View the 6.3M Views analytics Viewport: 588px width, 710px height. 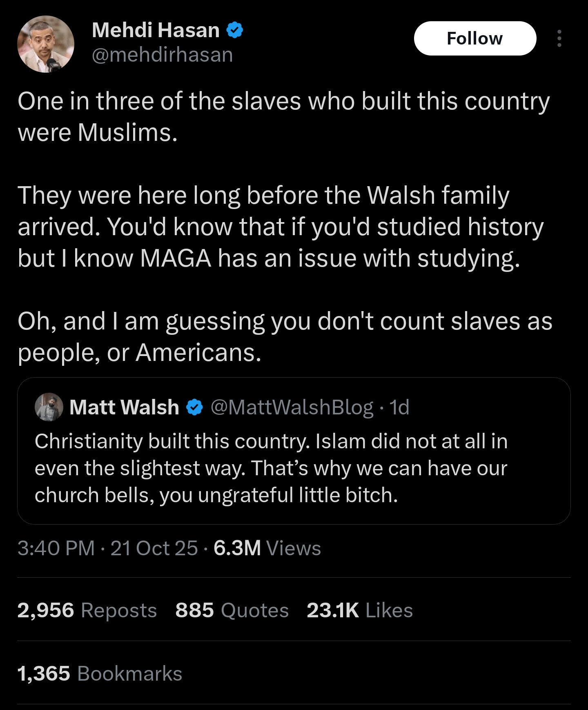[267, 548]
